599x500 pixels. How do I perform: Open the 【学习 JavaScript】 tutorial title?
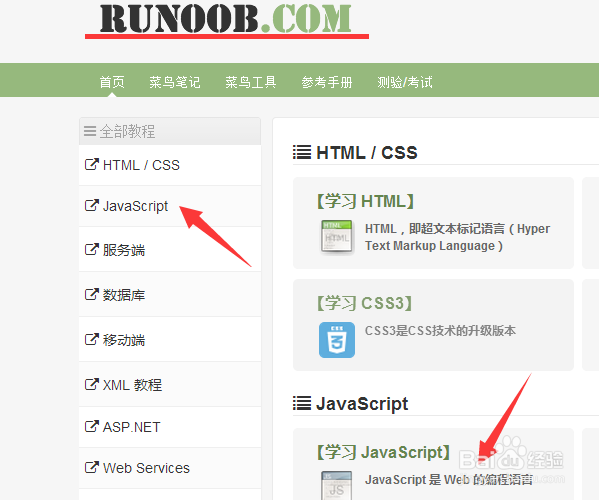coord(383,452)
